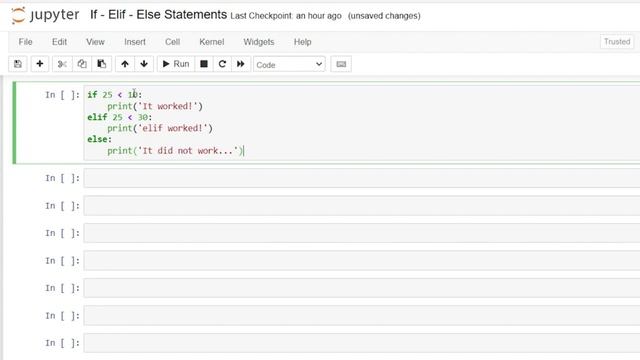The width and height of the screenshot is (640, 360).
Task: Open the Cell menu
Action: (x=172, y=42)
